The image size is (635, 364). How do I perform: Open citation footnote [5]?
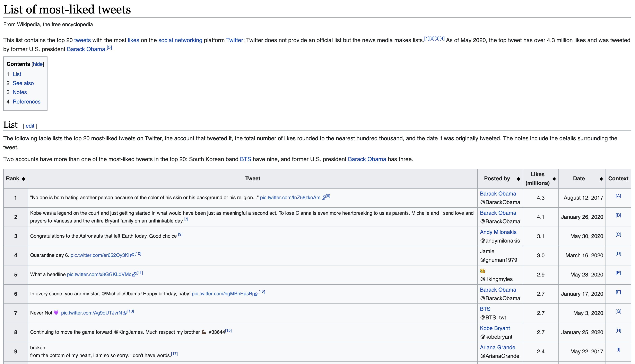109,47
